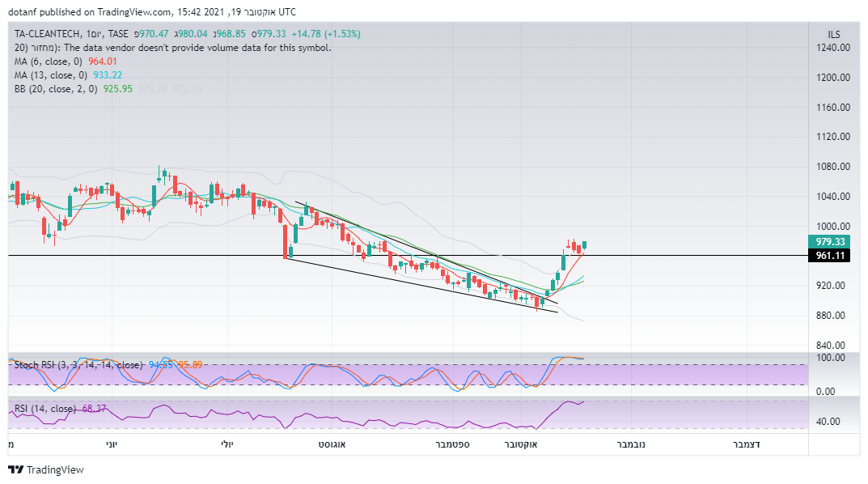Click the 1240.00 price axis label
The image size is (868, 484).
(x=833, y=48)
